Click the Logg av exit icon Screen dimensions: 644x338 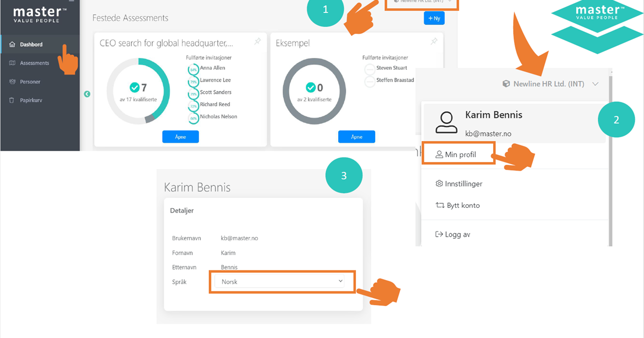[x=439, y=234]
